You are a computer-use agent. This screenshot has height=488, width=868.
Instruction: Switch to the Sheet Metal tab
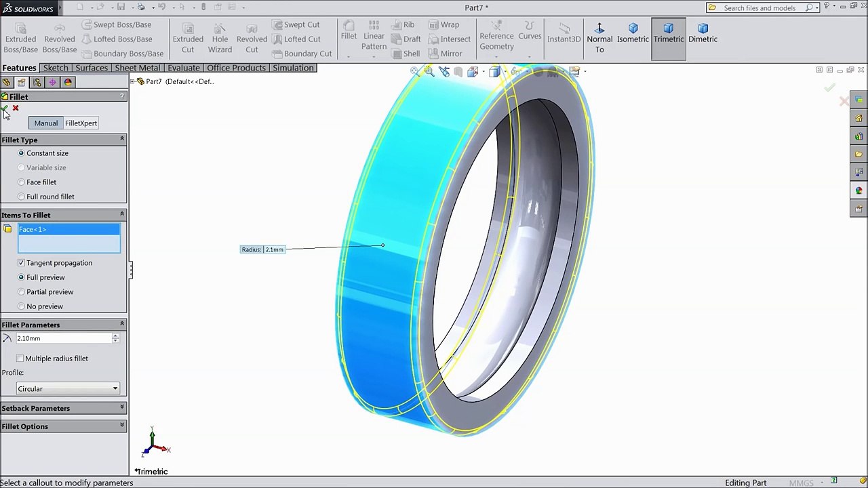click(138, 68)
